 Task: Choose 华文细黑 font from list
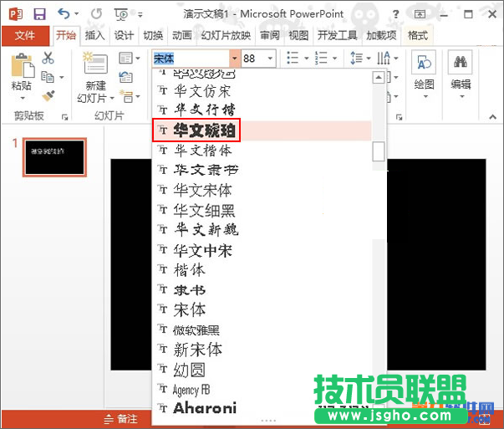click(262, 211)
